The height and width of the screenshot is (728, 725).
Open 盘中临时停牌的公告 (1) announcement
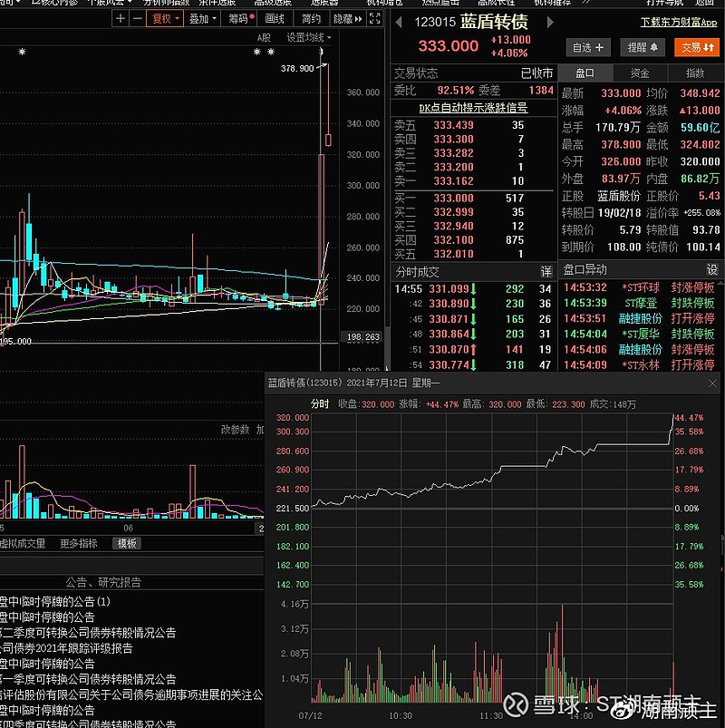click(54, 602)
